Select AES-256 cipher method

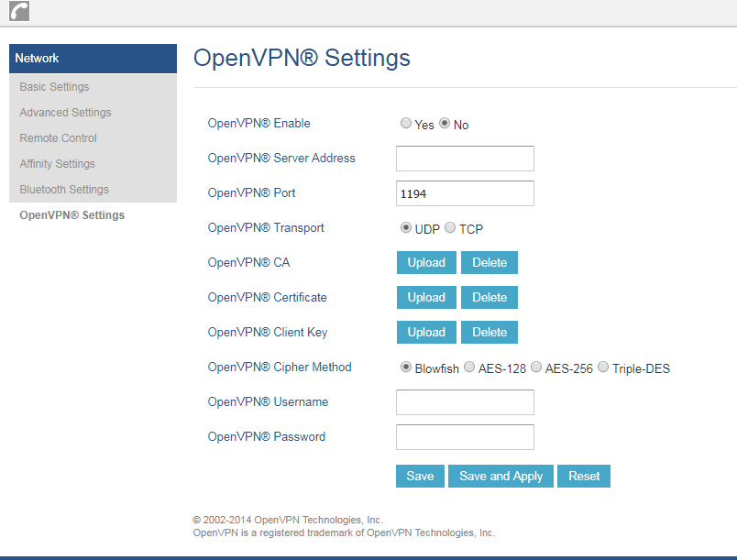pos(536,367)
